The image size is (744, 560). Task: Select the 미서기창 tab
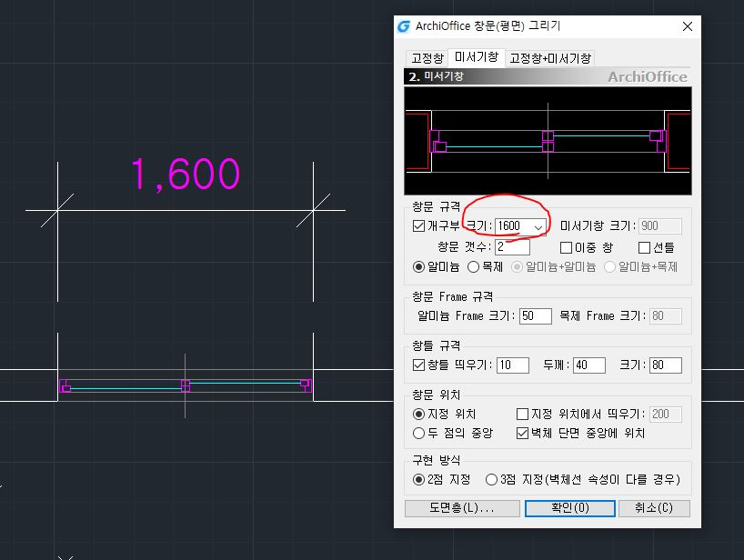[x=478, y=57]
